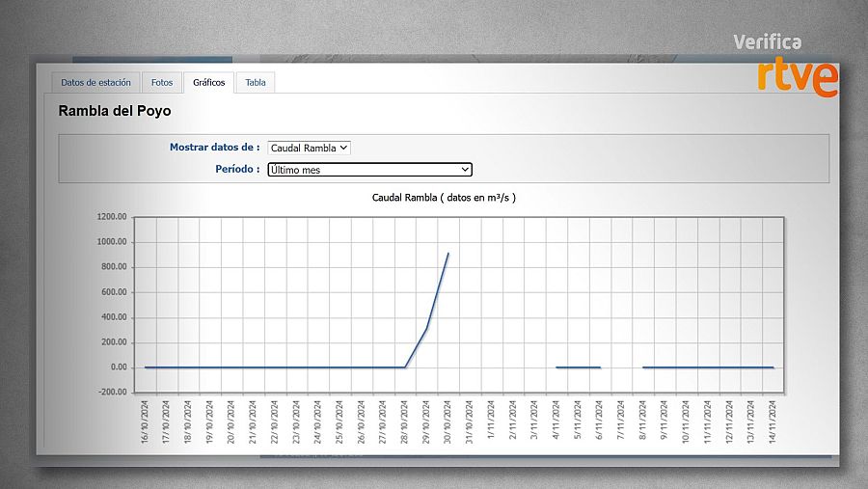Click the line bend at 29/10/2024

(426, 329)
